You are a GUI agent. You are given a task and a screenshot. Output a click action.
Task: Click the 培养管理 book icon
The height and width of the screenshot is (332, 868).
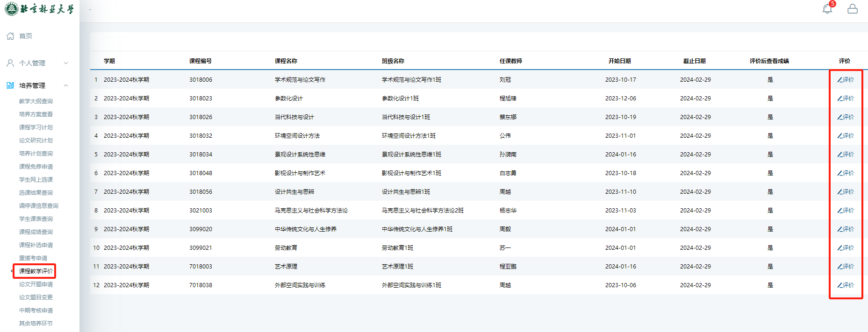pos(10,85)
